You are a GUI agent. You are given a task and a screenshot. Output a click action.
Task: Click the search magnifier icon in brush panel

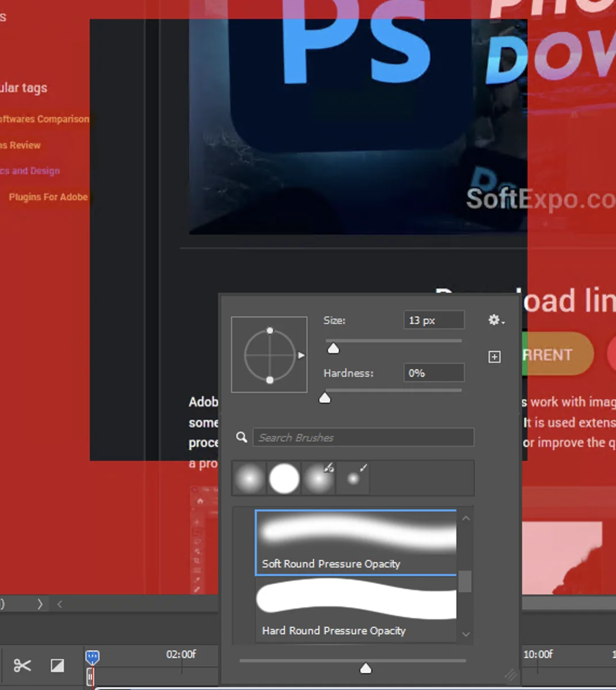click(241, 437)
